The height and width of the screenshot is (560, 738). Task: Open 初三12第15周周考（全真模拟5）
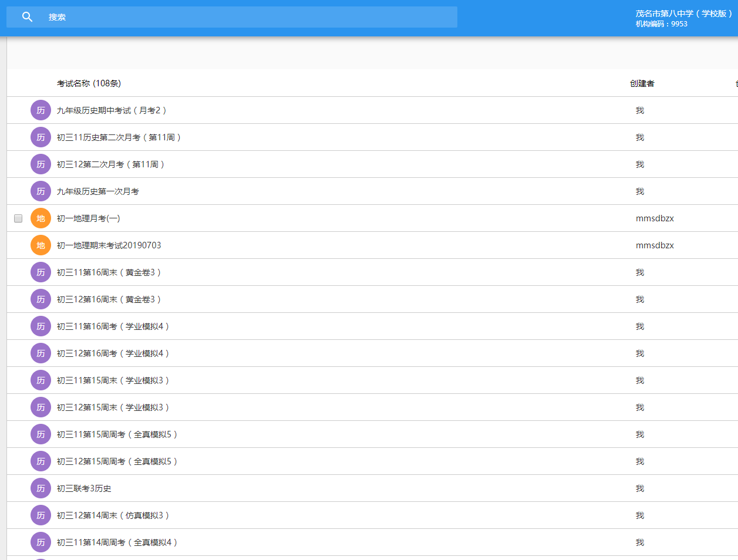click(117, 461)
